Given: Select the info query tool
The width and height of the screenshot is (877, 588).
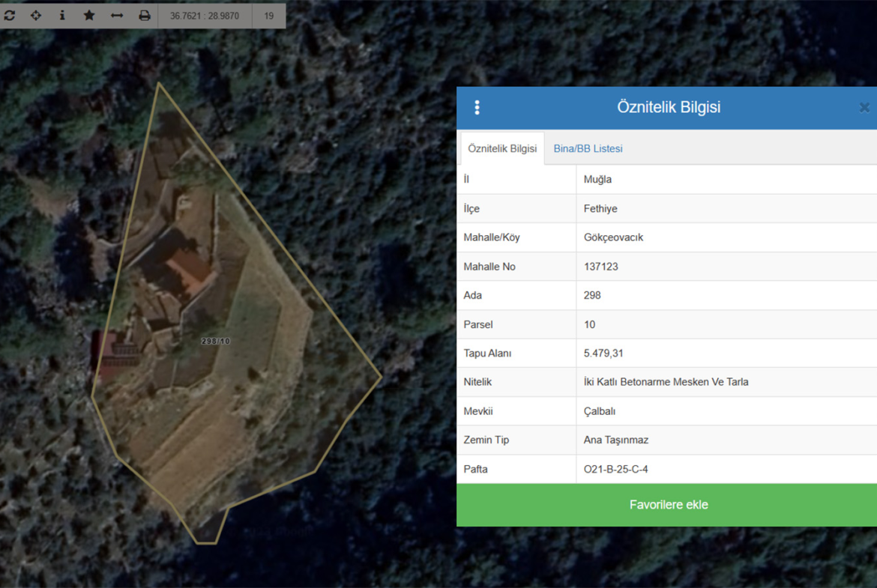Looking at the screenshot, I should point(62,15).
